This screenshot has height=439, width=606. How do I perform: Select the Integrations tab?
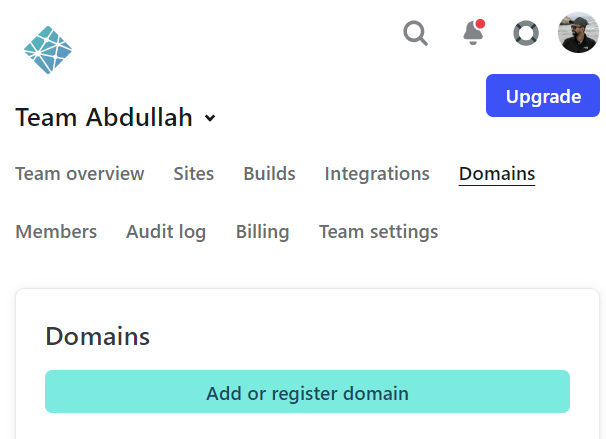click(x=377, y=174)
